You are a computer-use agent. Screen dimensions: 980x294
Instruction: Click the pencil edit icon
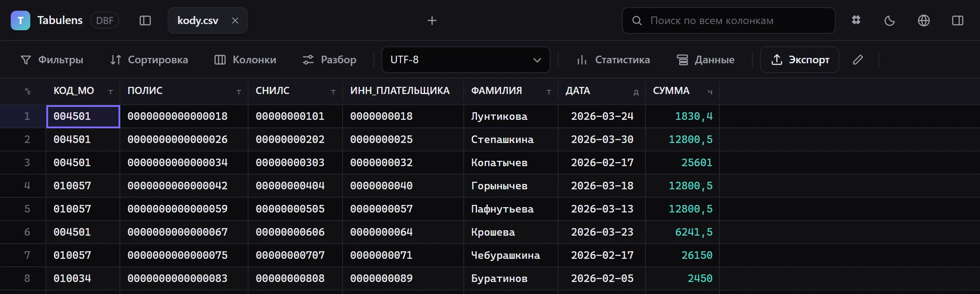(x=858, y=60)
